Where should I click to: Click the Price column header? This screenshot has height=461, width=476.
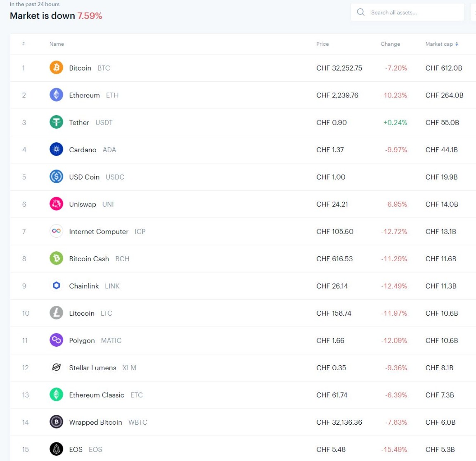pos(322,44)
